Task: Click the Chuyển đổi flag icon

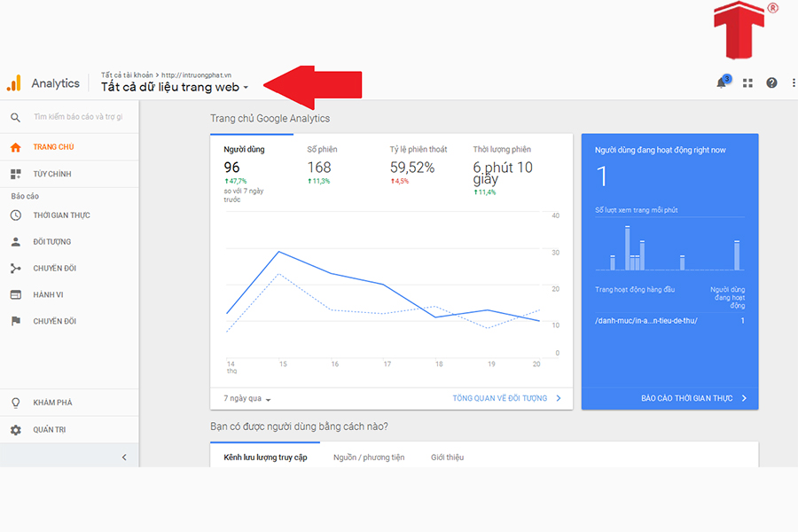Action: pyautogui.click(x=16, y=321)
